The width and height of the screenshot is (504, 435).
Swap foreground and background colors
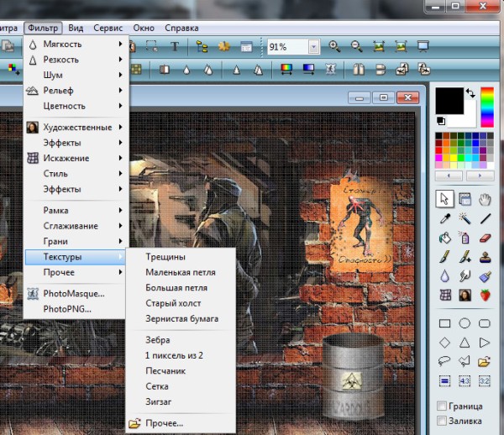pyautogui.click(x=470, y=92)
